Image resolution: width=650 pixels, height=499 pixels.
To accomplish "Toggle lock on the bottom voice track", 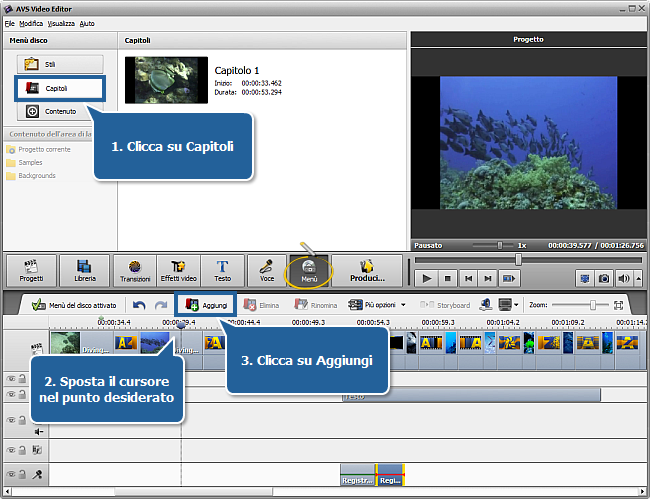I will [x=23, y=475].
